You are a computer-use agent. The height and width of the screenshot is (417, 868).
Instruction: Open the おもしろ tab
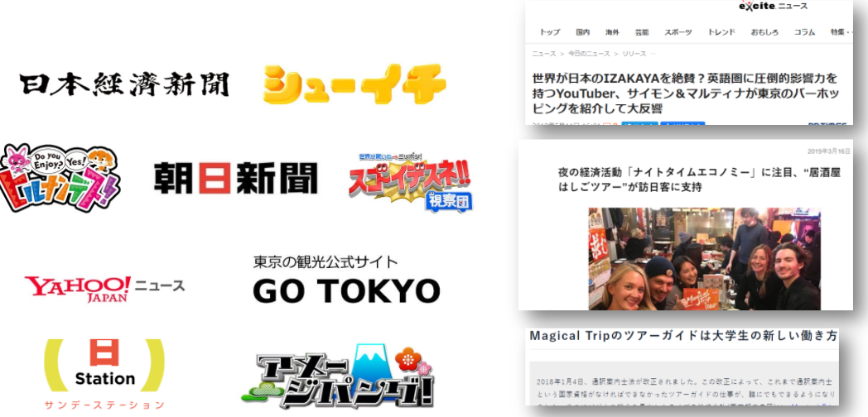(764, 32)
